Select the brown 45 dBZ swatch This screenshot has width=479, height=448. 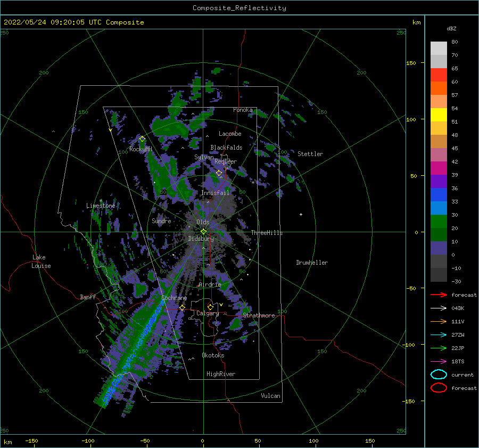coord(439,141)
